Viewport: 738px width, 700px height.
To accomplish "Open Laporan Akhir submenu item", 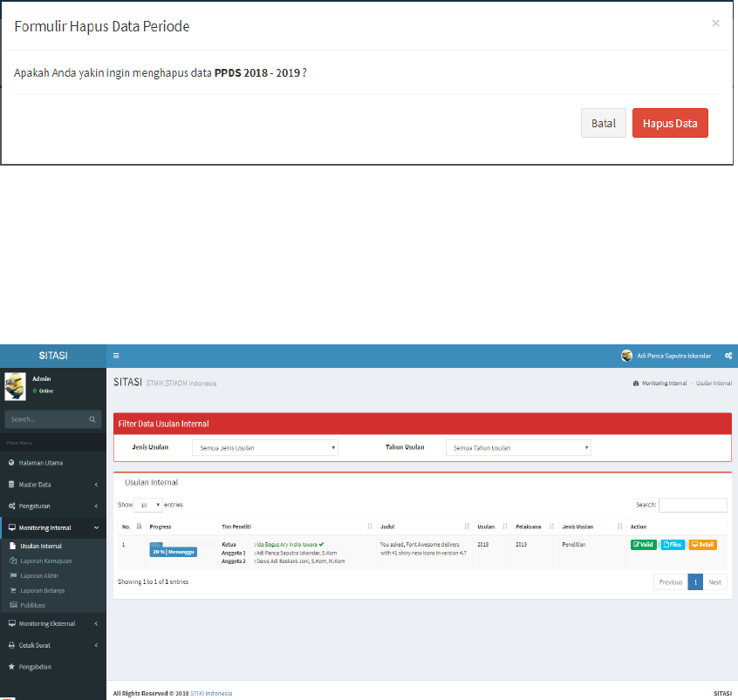I will pos(53,576).
